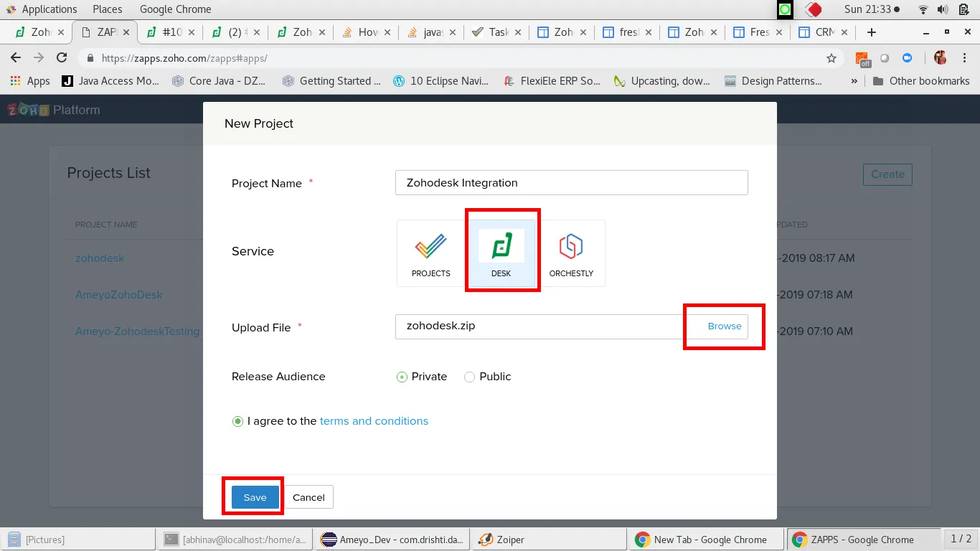980x551 pixels.
Task: Open the Google Chrome application menu
Action: pyautogui.click(x=175, y=9)
